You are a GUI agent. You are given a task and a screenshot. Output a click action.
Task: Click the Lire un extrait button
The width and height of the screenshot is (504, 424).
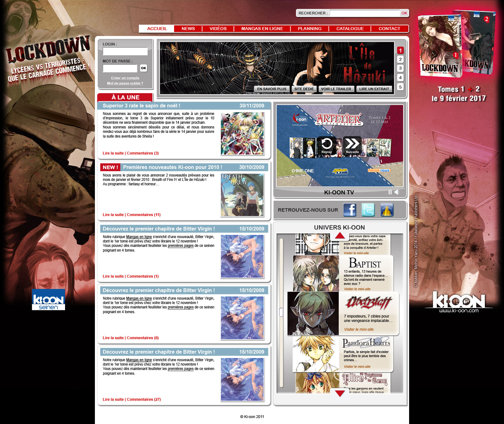click(374, 89)
